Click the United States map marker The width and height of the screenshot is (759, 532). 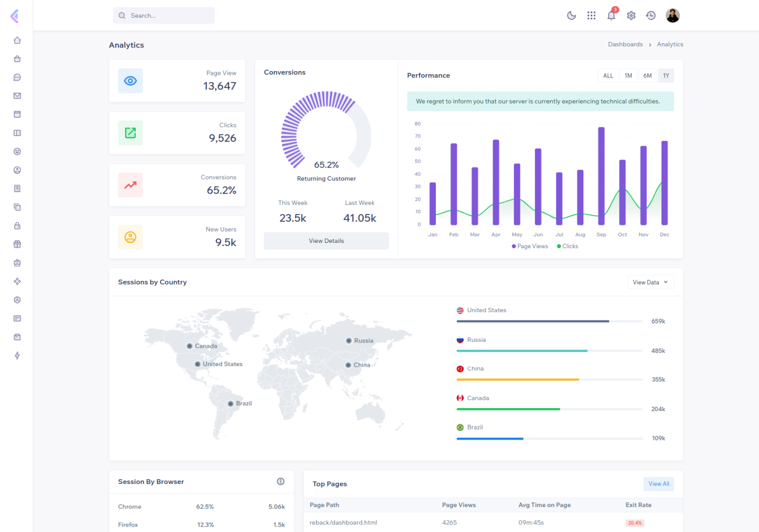[197, 364]
